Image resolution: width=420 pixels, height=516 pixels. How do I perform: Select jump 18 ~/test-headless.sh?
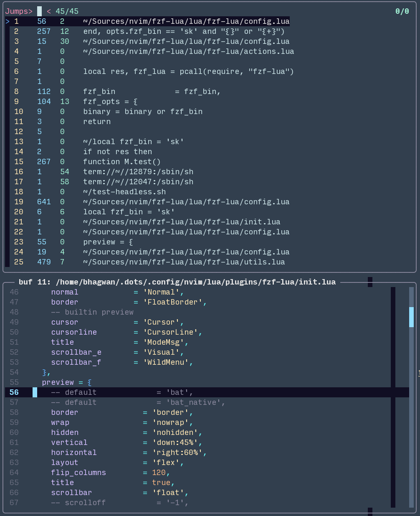coord(90,192)
